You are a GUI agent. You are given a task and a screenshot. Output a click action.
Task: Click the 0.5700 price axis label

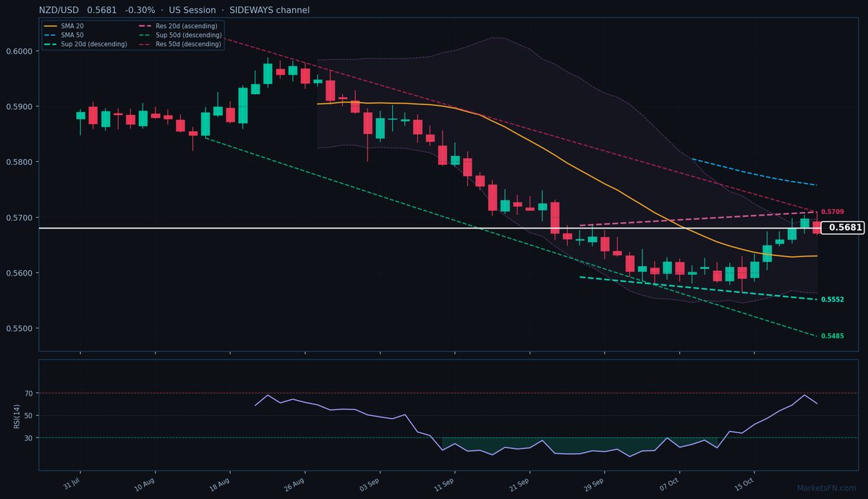tap(19, 218)
